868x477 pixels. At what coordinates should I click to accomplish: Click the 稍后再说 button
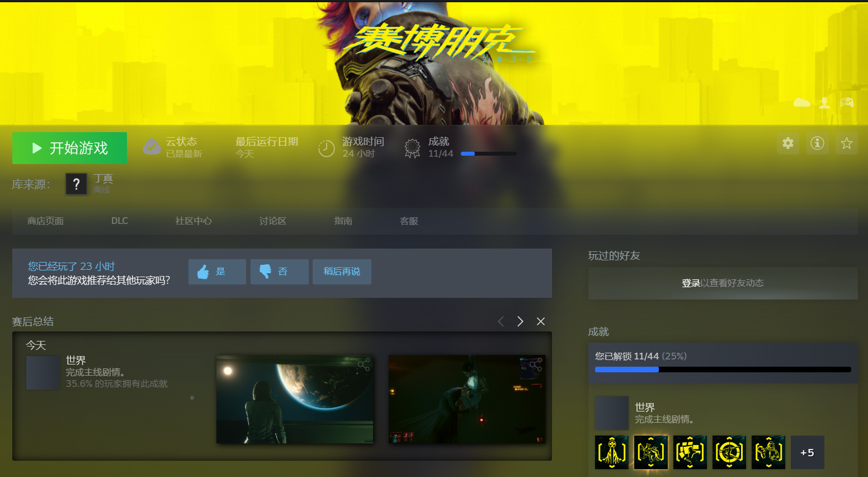click(342, 272)
